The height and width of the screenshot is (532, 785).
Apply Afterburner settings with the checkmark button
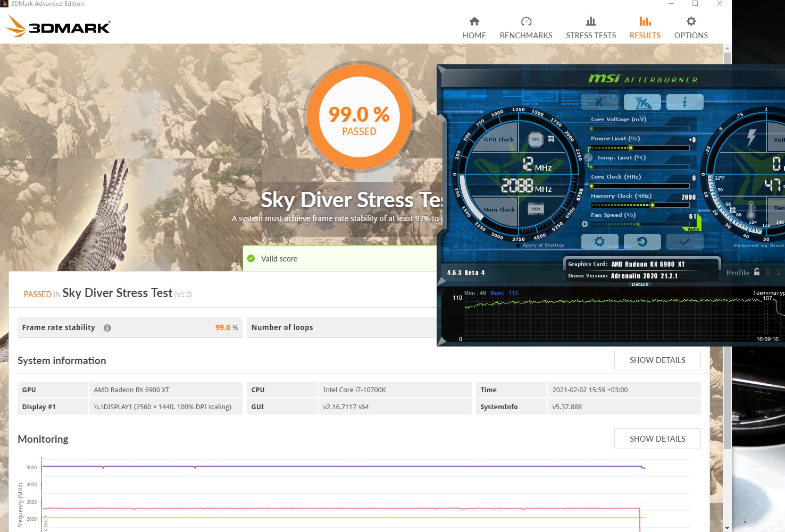tap(685, 242)
